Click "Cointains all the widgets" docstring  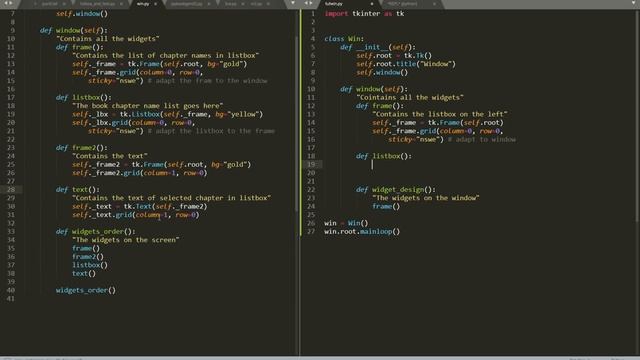[x=410, y=98]
